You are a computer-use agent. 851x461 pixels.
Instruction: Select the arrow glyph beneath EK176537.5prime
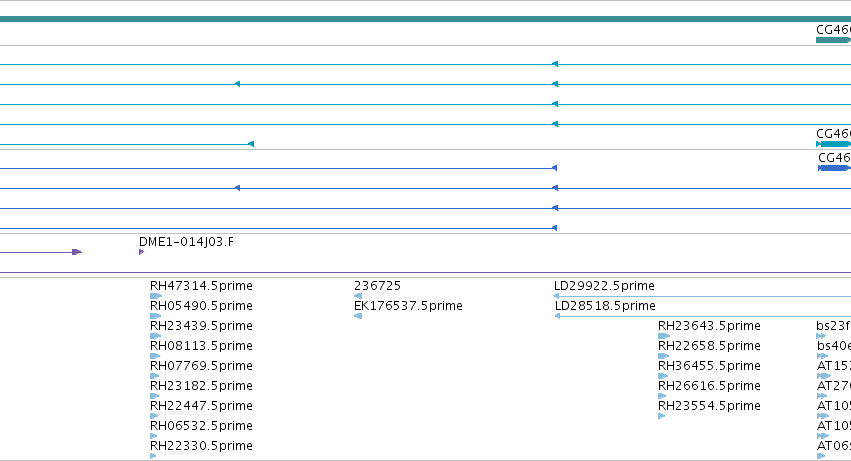[x=358, y=316]
